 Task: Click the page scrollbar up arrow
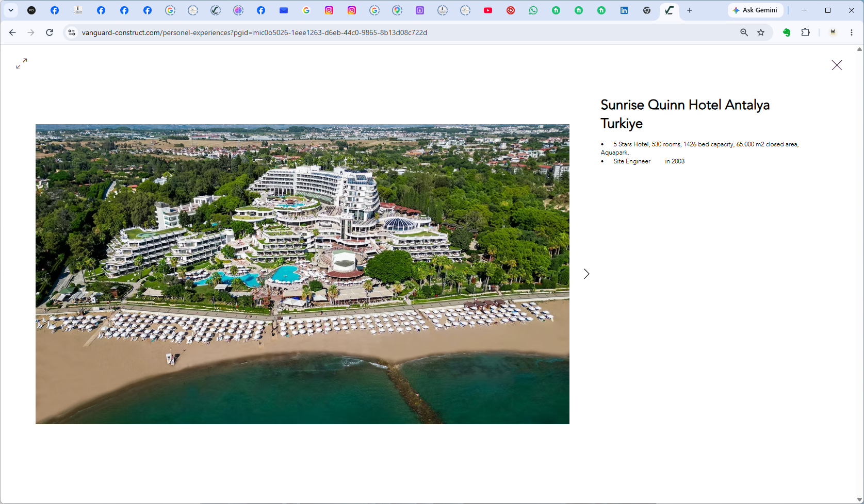[859, 49]
